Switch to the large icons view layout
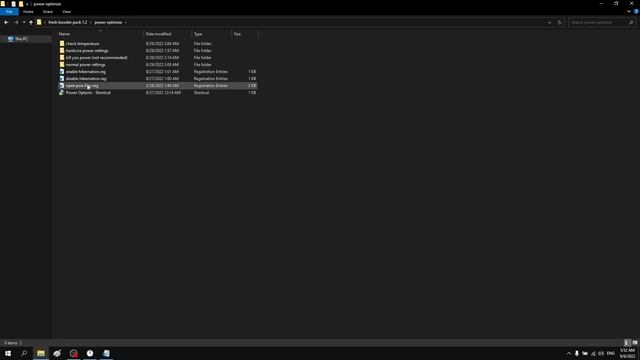 point(635,343)
